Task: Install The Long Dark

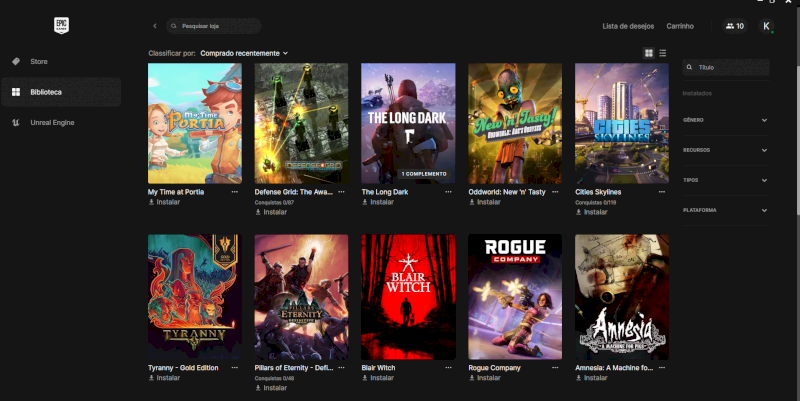Action: [378, 202]
